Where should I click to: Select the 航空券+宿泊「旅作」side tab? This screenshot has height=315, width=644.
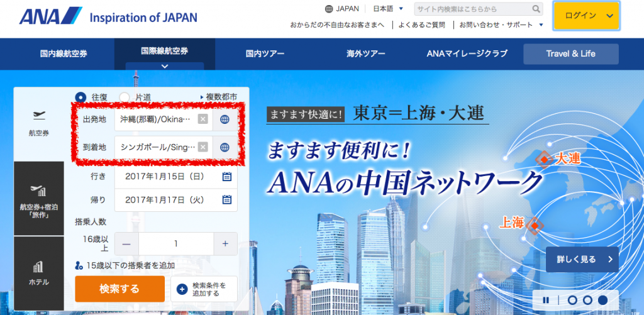coord(39,198)
